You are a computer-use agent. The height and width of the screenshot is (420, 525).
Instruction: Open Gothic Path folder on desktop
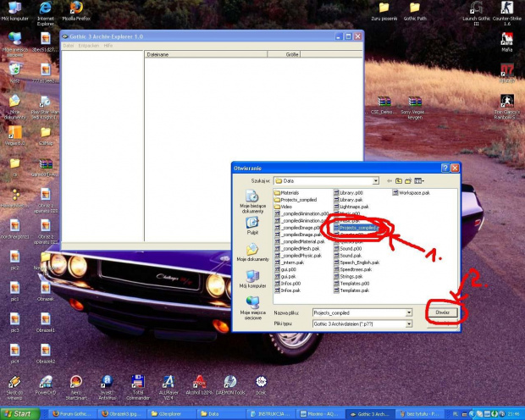pos(415,11)
